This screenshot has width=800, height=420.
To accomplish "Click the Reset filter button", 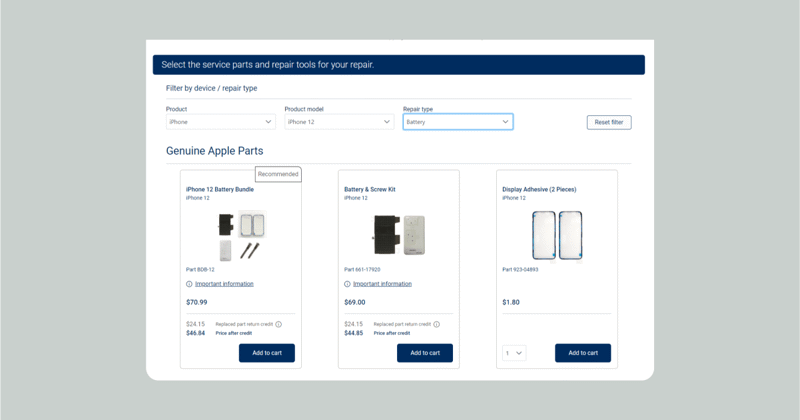I will pos(609,122).
